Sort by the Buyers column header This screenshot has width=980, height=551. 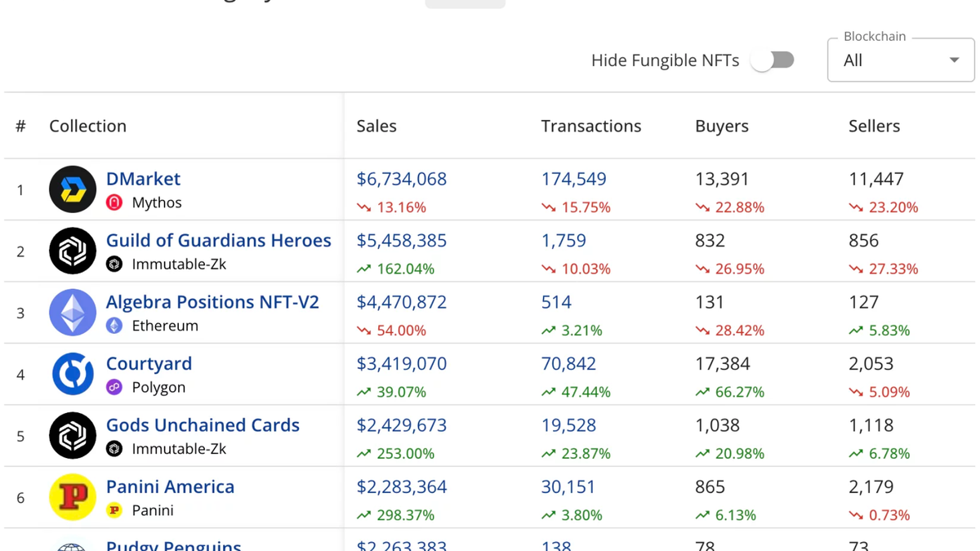(721, 126)
